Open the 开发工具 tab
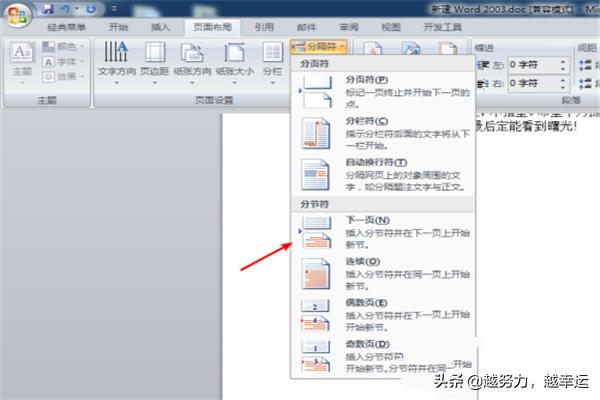Image resolution: width=600 pixels, height=400 pixels. tap(442, 27)
